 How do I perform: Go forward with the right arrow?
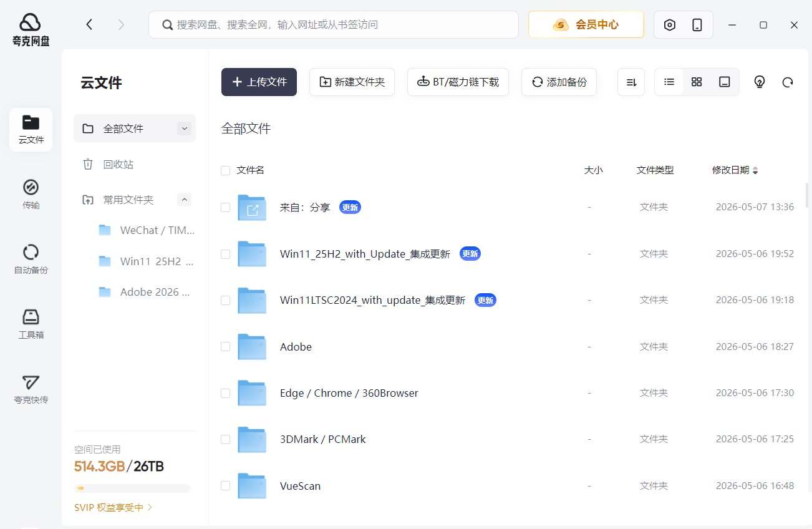pos(121,24)
